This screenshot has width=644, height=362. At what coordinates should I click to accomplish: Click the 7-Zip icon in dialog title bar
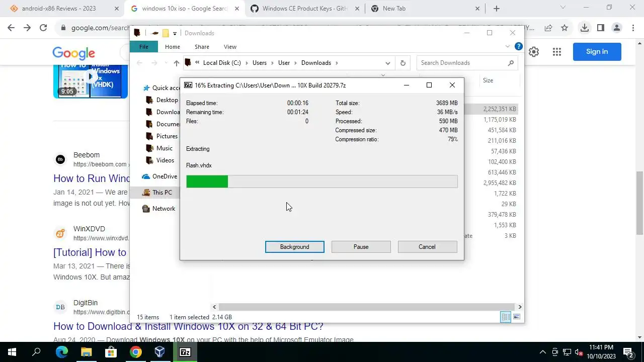(x=188, y=85)
